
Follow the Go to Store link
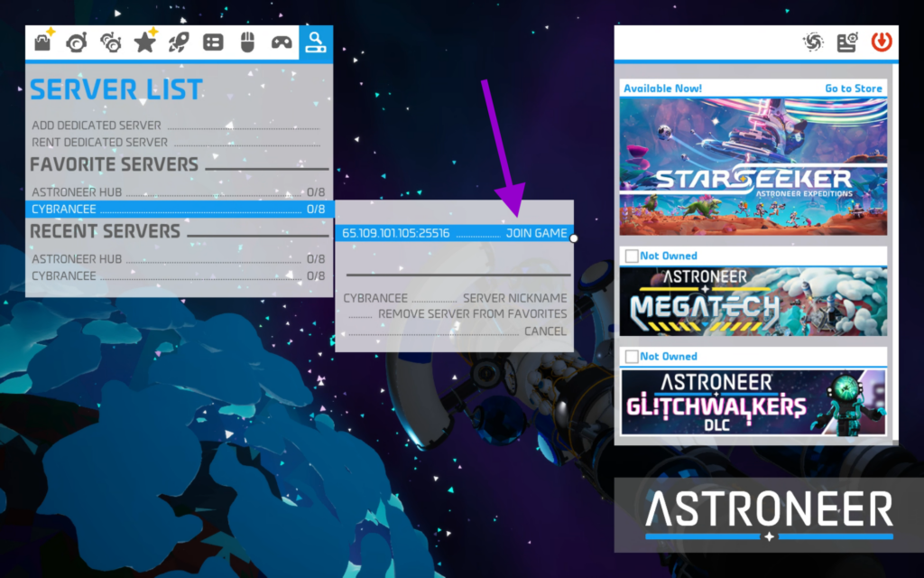click(854, 89)
